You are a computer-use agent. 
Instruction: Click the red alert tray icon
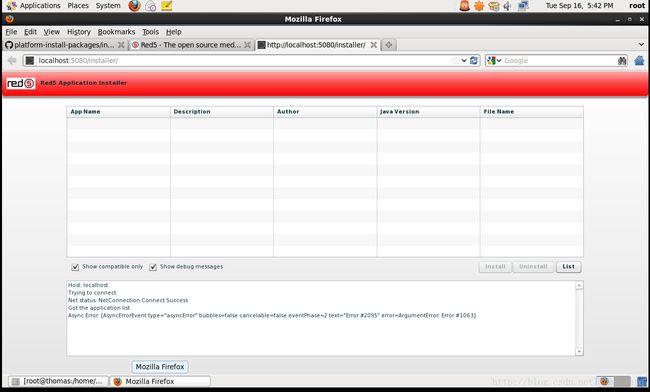(x=465, y=6)
